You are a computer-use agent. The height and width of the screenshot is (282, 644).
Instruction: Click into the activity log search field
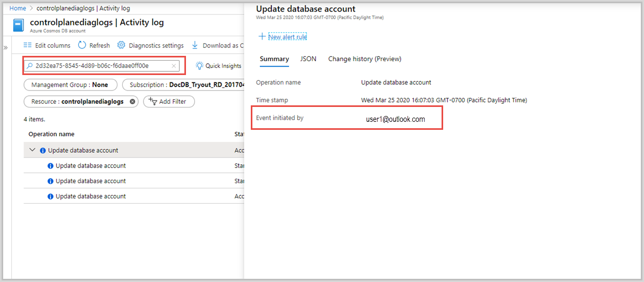point(101,66)
